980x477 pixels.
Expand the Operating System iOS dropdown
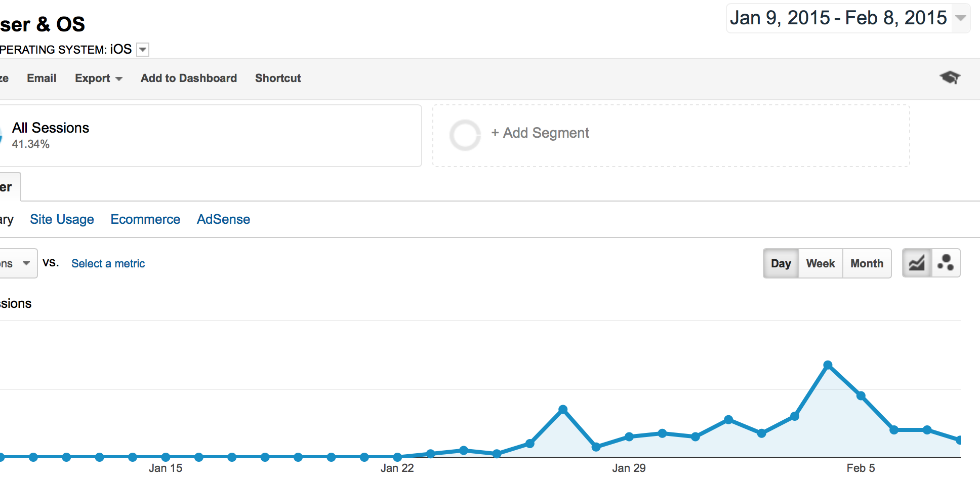(143, 50)
